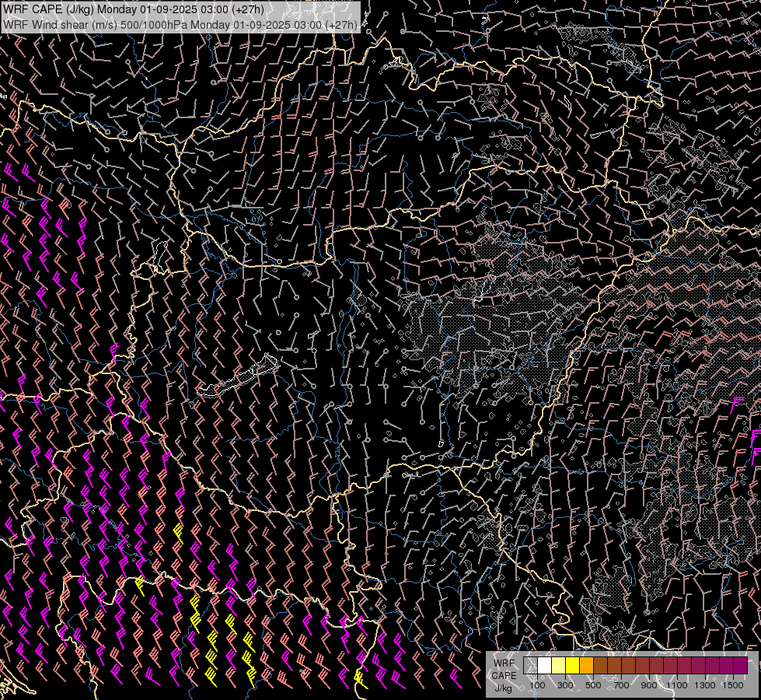The height and width of the screenshot is (700, 761).
Task: Click the legend label 1100
Action: (677, 685)
